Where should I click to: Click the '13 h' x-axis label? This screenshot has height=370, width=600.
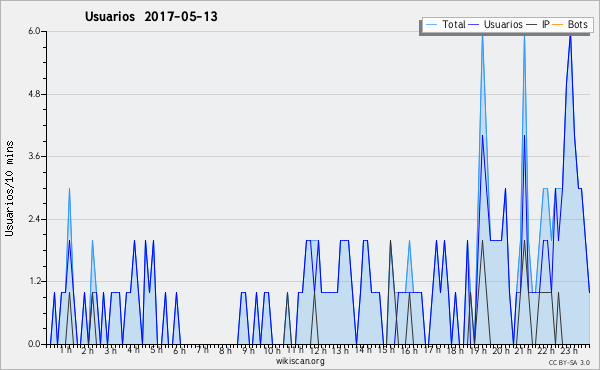click(x=340, y=351)
